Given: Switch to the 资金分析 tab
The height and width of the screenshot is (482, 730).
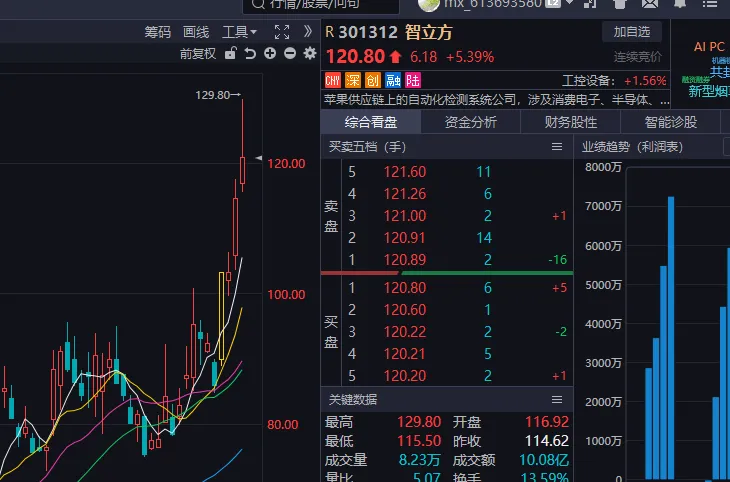Looking at the screenshot, I should 471,122.
